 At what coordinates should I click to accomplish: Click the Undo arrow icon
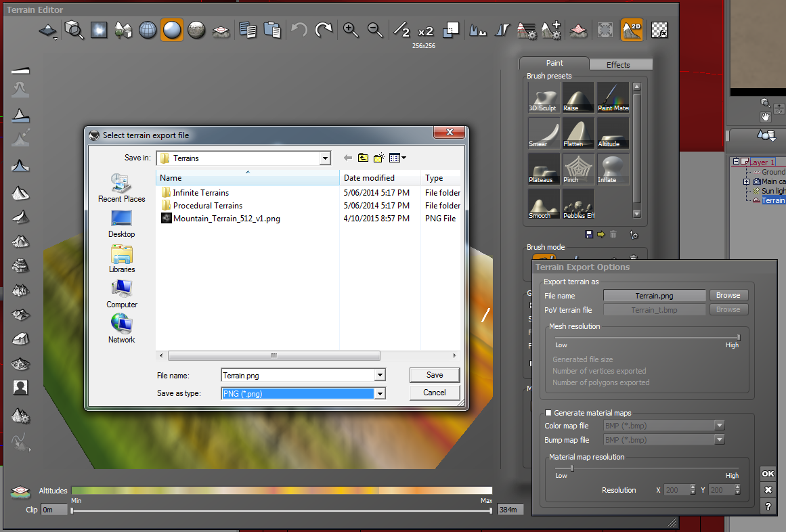click(299, 30)
